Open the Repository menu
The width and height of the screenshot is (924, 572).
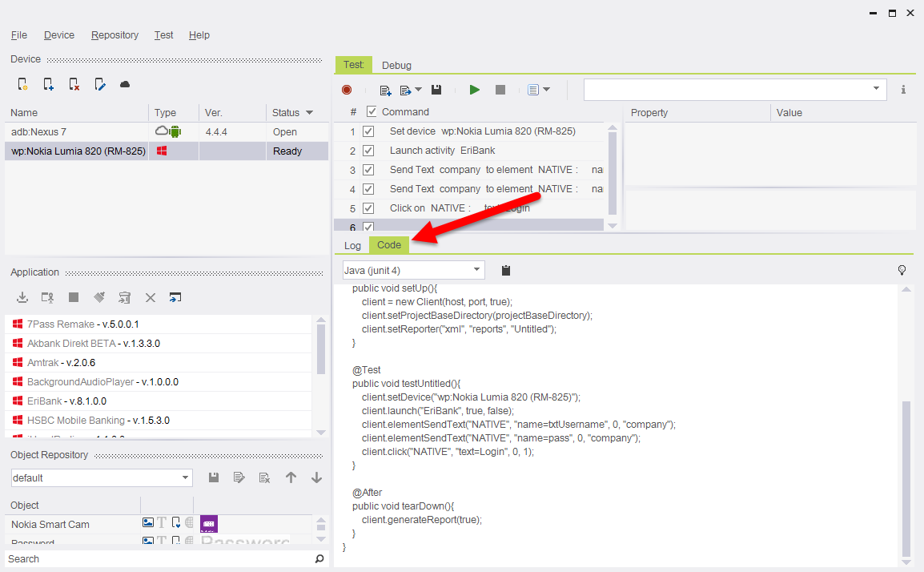[x=114, y=35]
